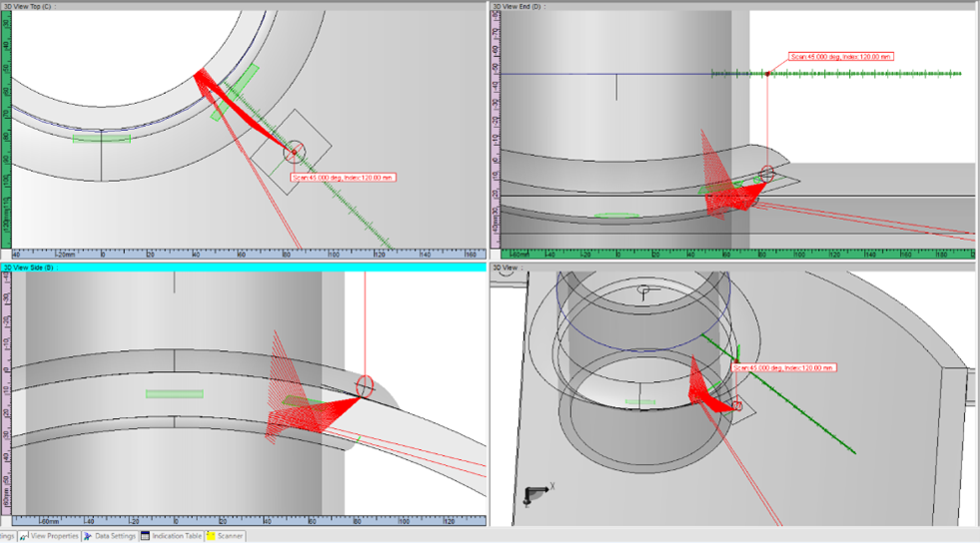Click the Data Settings tab icon
This screenshot has width=980, height=543.
89,536
